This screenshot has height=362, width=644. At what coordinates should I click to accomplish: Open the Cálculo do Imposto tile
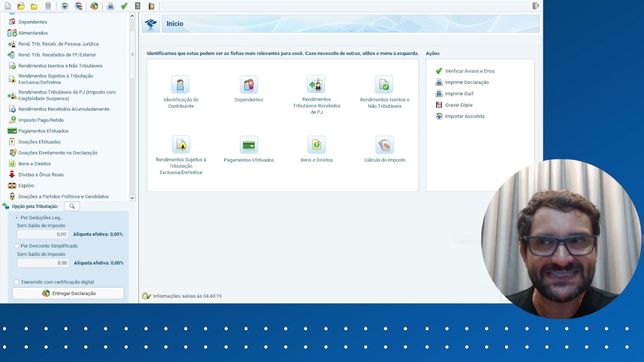pyautogui.click(x=384, y=149)
